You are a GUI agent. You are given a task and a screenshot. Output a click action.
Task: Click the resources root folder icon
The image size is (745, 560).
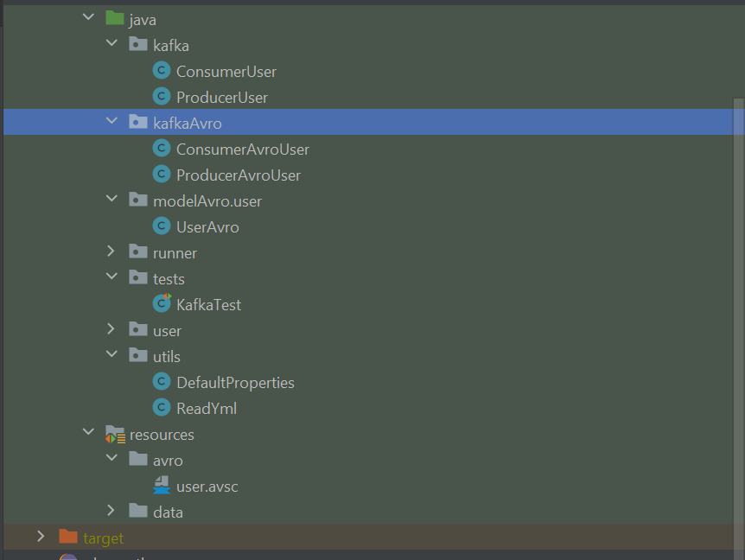pyautogui.click(x=115, y=434)
